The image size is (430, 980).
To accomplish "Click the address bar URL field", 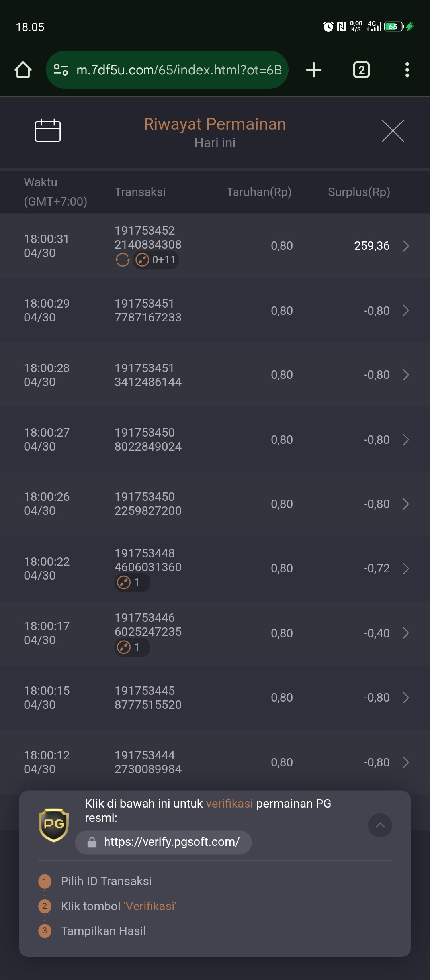I will pos(167,70).
